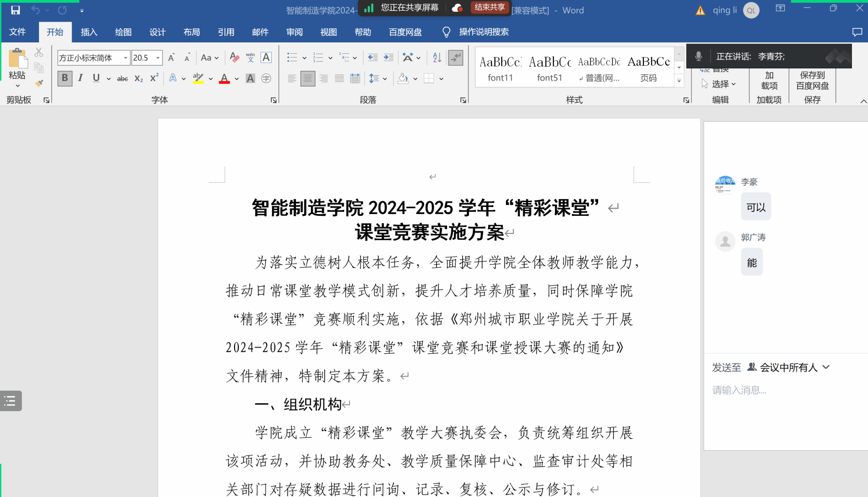Switch to the 插入 ribbon tab
The image size is (868, 497).
[89, 32]
